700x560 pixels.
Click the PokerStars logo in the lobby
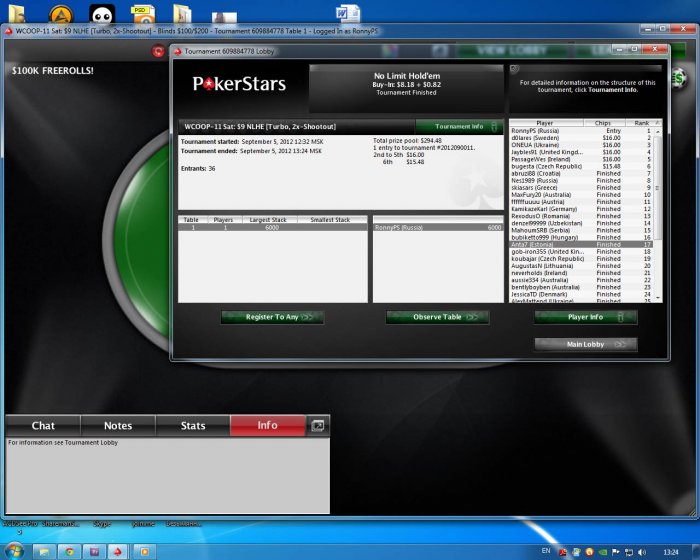[239, 84]
